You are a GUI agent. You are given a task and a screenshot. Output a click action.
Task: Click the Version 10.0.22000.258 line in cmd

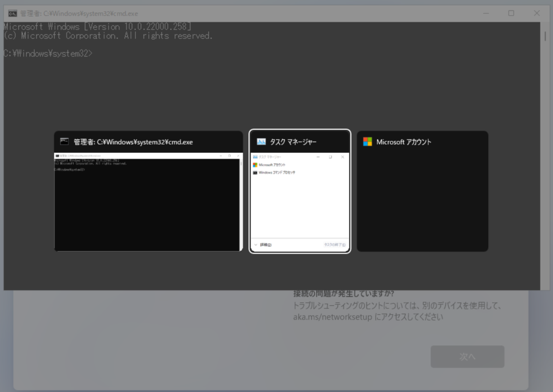coord(97,26)
